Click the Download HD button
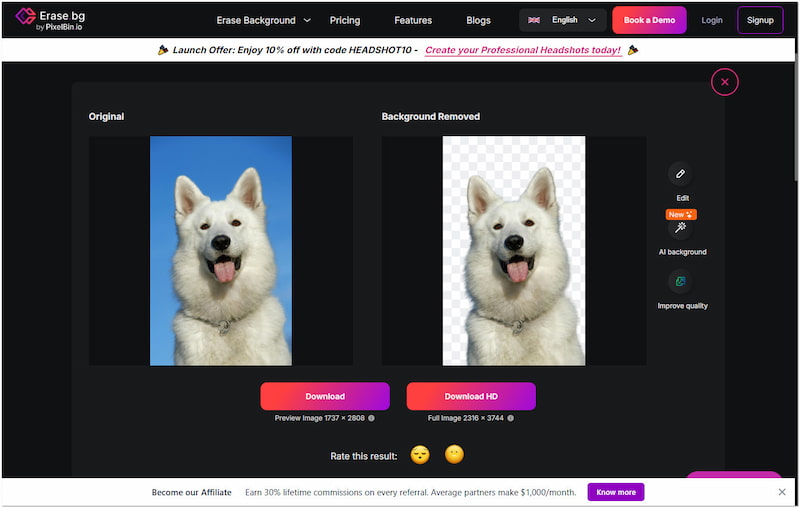The height and width of the screenshot is (508, 800). pos(471,396)
